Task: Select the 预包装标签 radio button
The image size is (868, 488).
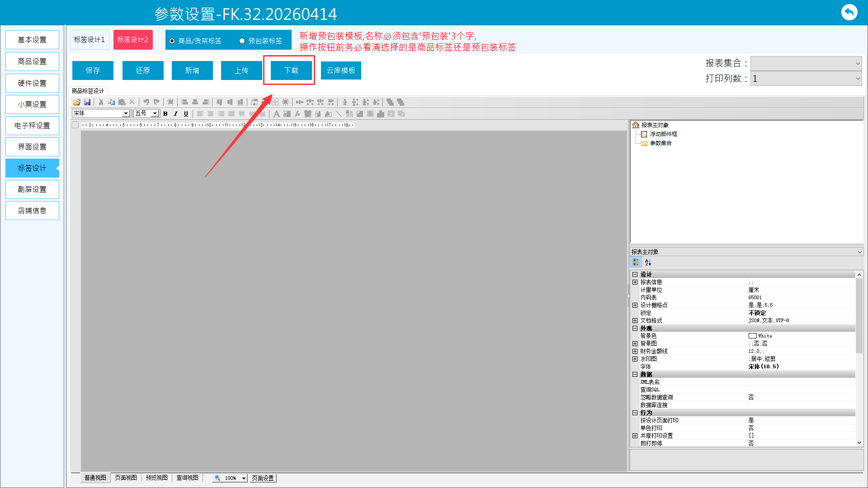Action: point(242,41)
